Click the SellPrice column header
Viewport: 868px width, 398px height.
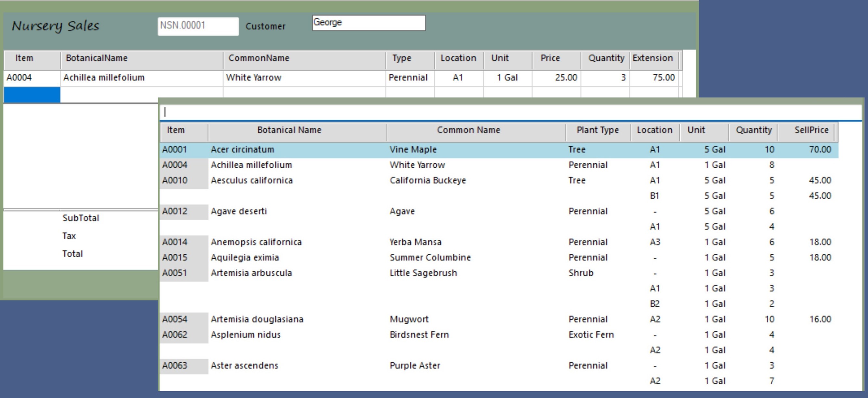coord(811,130)
